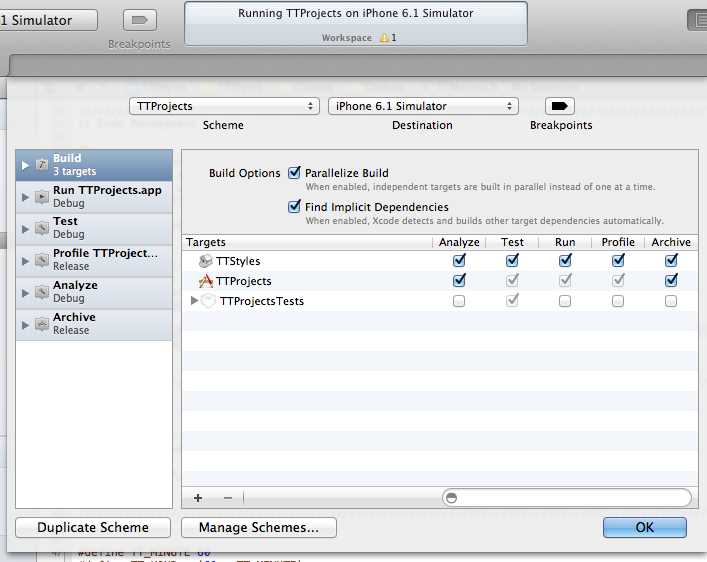Expand the TTProjectsTests target row
707x562 pixels.
[194, 300]
